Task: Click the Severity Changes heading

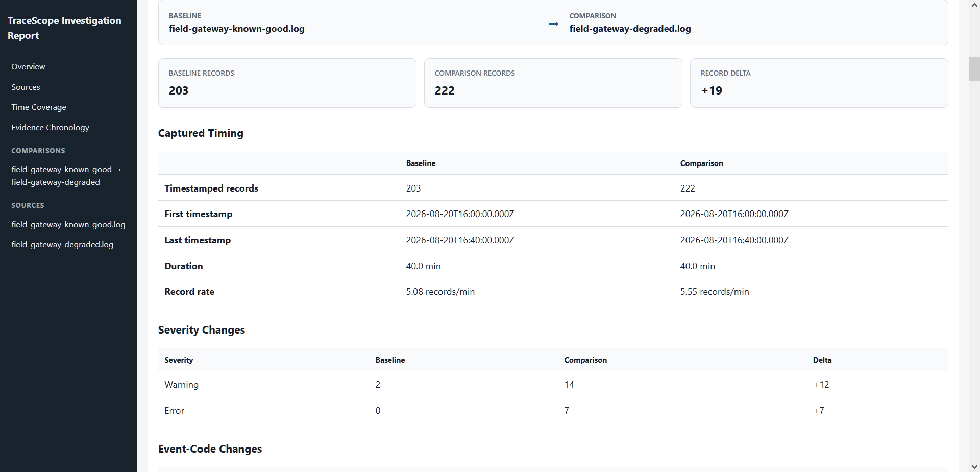Action: pyautogui.click(x=202, y=330)
